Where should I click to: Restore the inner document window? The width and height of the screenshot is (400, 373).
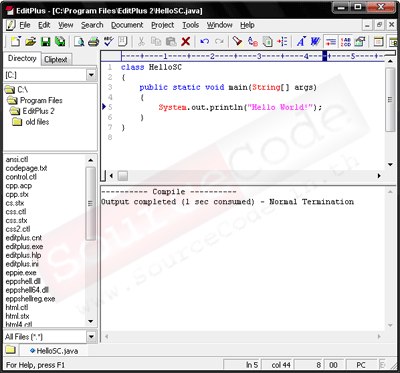379,25
